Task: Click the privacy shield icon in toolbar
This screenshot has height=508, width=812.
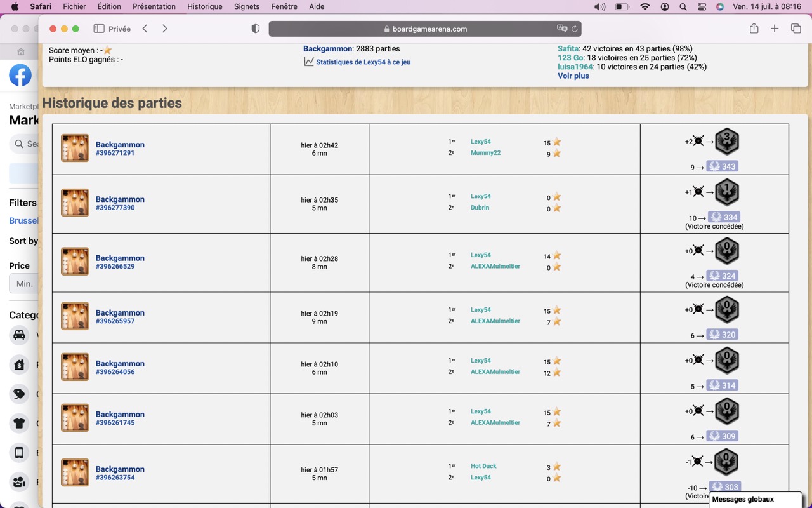Action: 256,29
